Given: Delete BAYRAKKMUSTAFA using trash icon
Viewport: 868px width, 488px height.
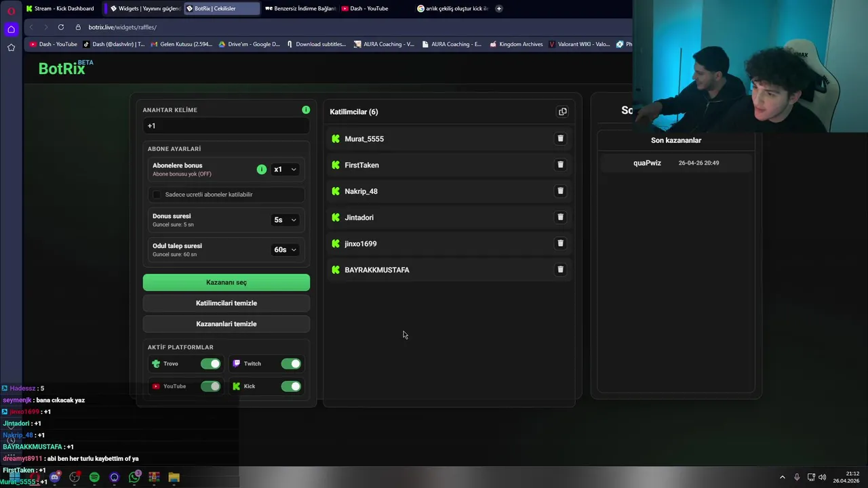Looking at the screenshot, I should 560,269.
